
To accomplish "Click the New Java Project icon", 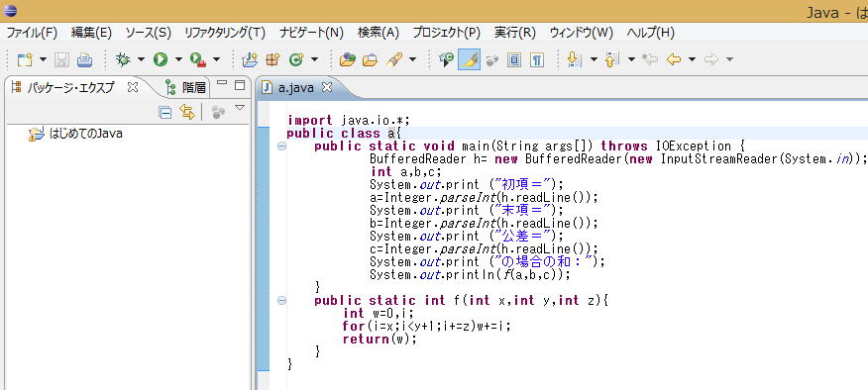I will (x=251, y=59).
